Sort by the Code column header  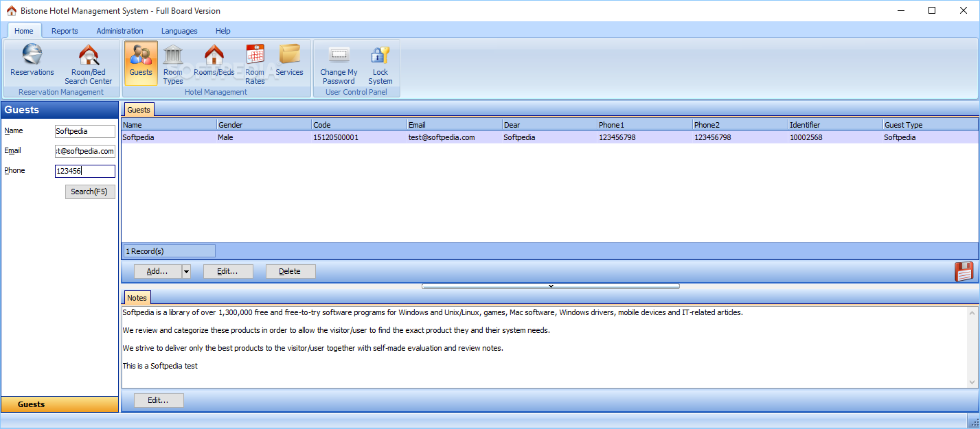pyautogui.click(x=359, y=125)
